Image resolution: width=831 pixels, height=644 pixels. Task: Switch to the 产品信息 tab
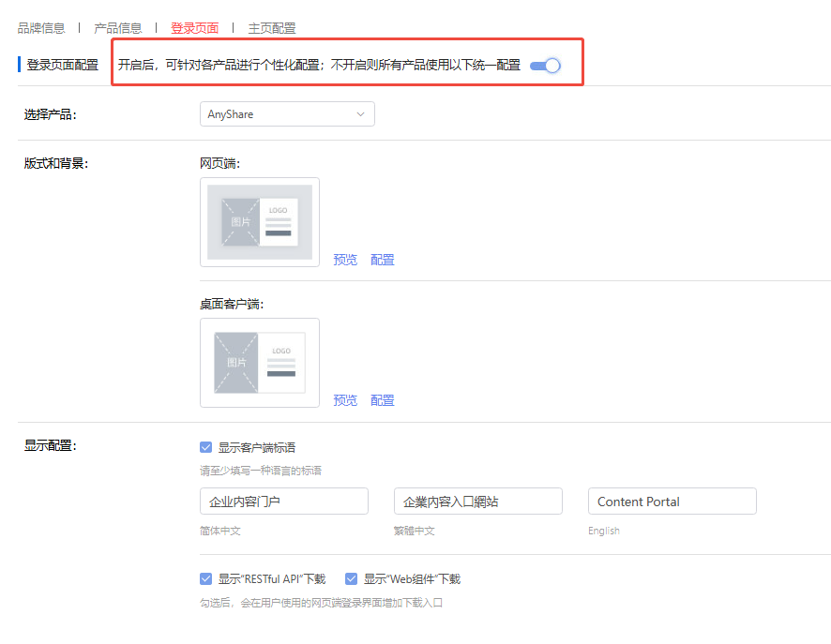118,28
